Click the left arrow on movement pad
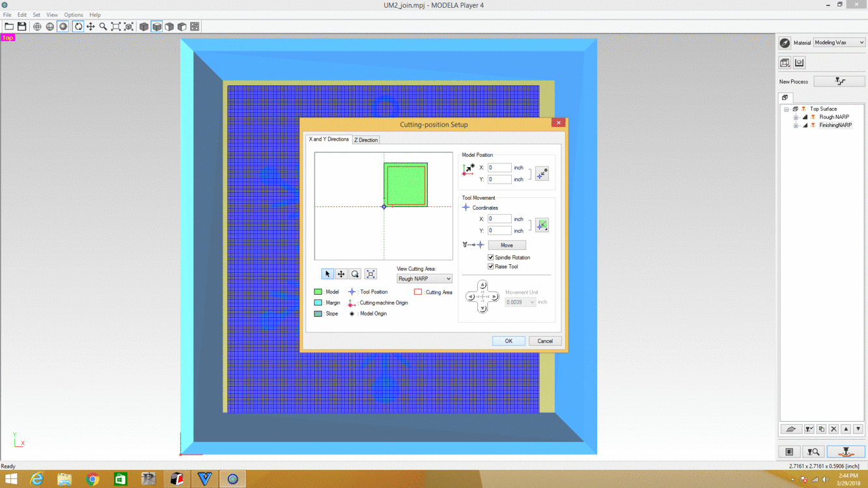This screenshot has width=868, height=488. click(x=471, y=297)
